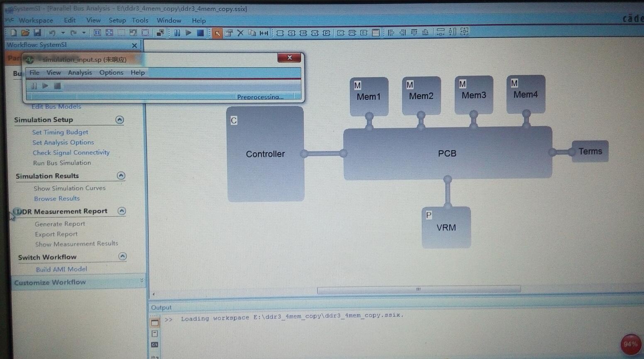Open the Redo history dropdown arrow
The image size is (644, 359).
(84, 32)
